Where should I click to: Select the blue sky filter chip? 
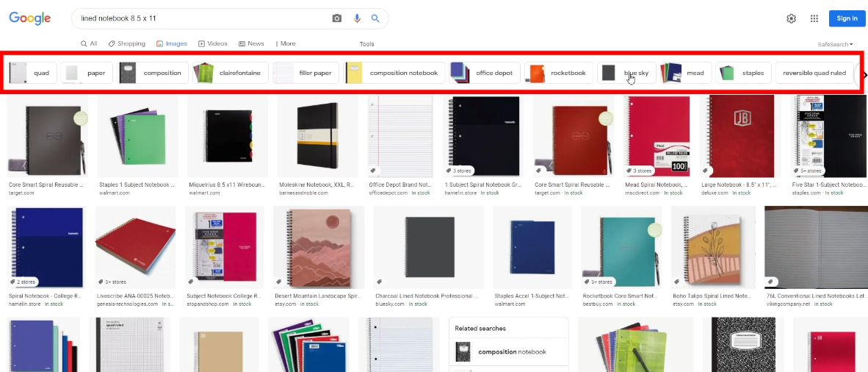626,73
